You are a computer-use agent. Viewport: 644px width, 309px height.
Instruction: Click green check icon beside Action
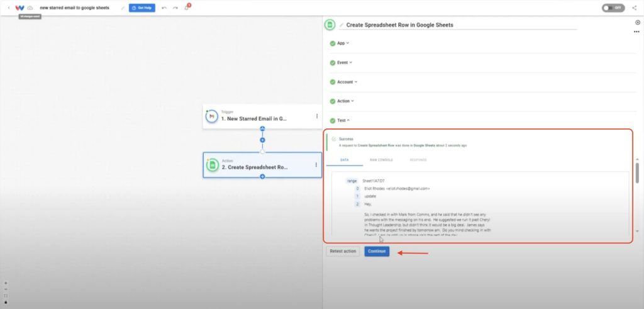[x=332, y=101]
